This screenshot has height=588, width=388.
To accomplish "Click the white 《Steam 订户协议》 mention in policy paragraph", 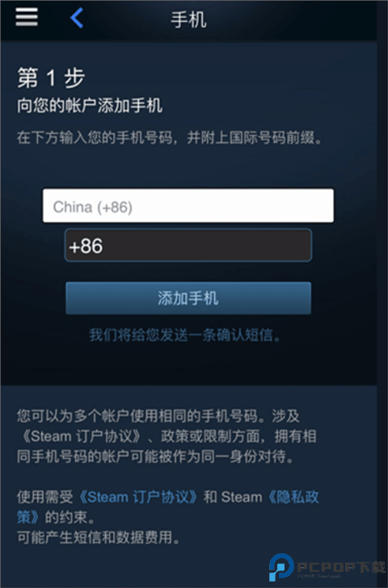I will pyautogui.click(x=82, y=436).
